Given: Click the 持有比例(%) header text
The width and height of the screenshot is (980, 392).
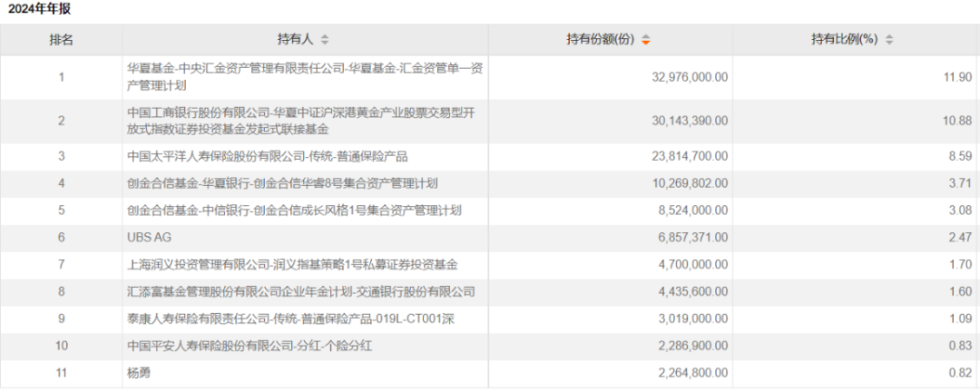Looking at the screenshot, I should 845,39.
